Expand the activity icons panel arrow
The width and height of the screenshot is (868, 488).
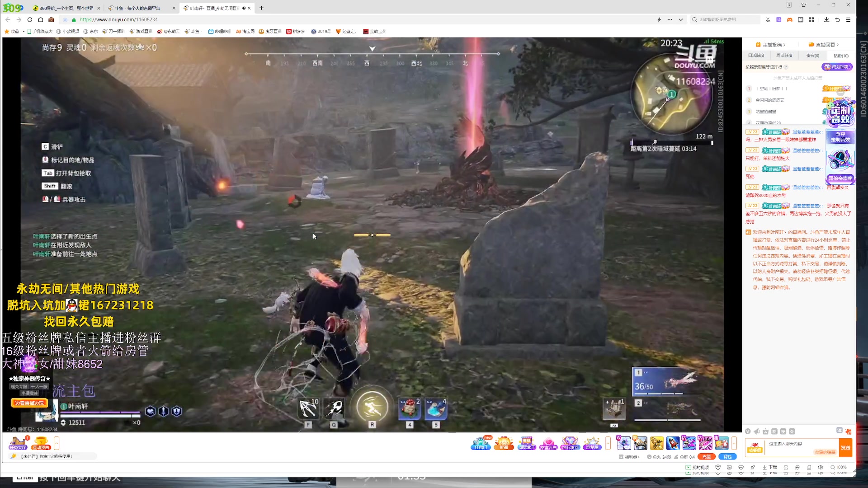(x=608, y=443)
